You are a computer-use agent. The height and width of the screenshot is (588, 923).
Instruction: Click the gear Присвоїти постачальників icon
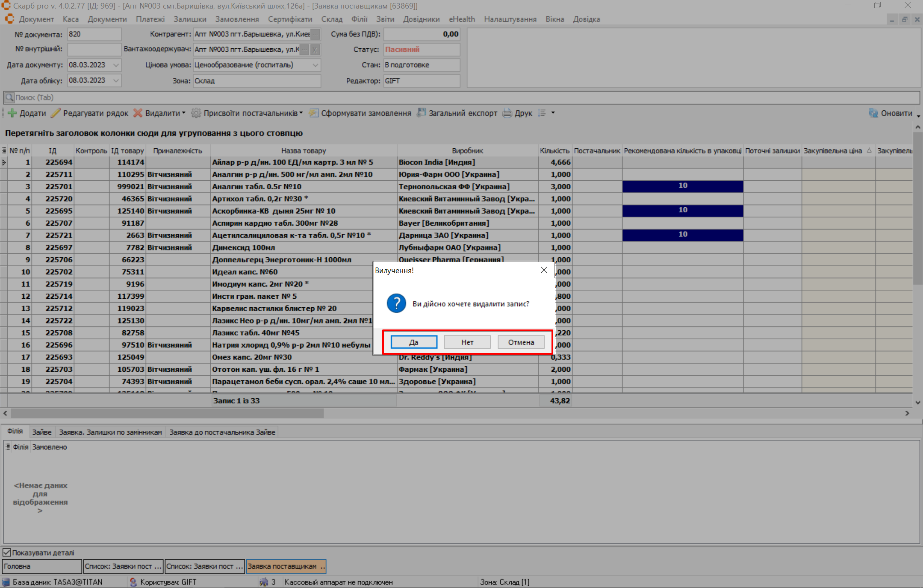point(196,113)
